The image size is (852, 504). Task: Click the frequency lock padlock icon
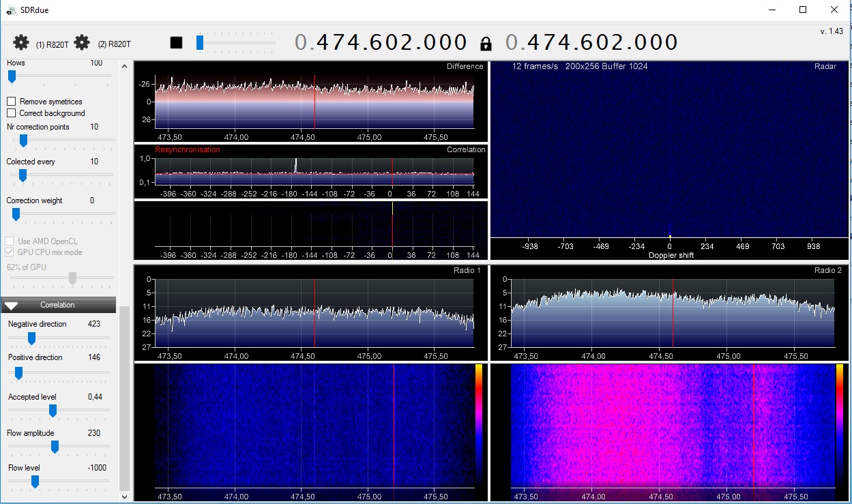(486, 44)
